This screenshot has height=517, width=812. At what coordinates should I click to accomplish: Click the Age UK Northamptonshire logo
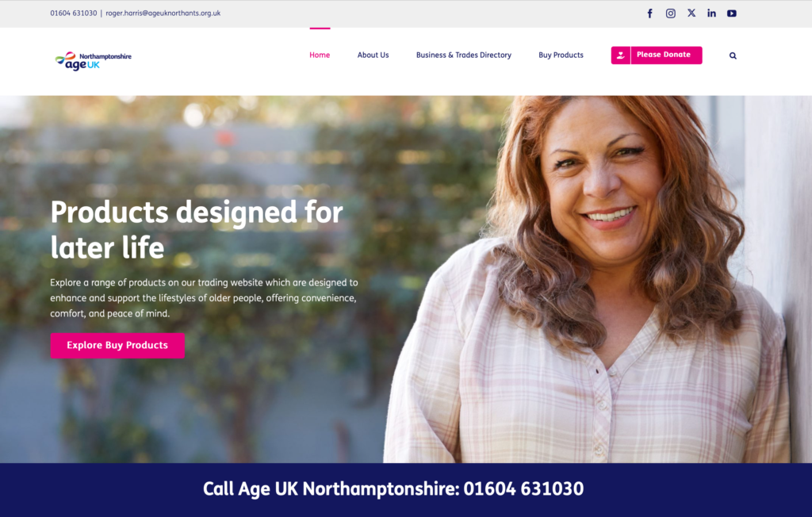94,60
